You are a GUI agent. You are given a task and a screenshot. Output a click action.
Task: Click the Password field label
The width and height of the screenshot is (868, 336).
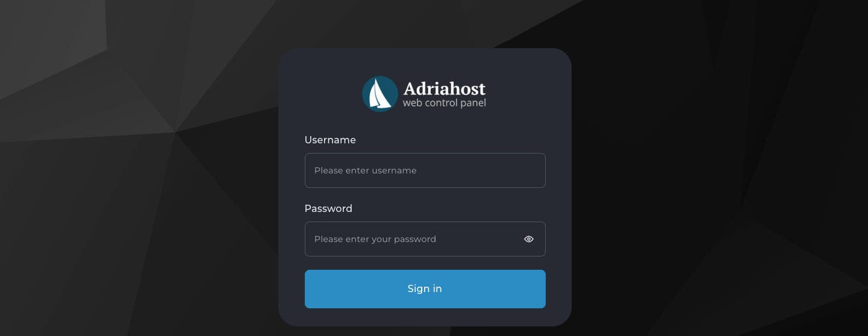click(x=328, y=208)
